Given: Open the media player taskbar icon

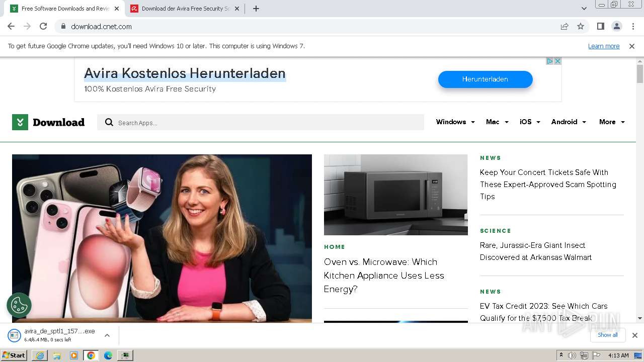Looking at the screenshot, I should tap(74, 355).
